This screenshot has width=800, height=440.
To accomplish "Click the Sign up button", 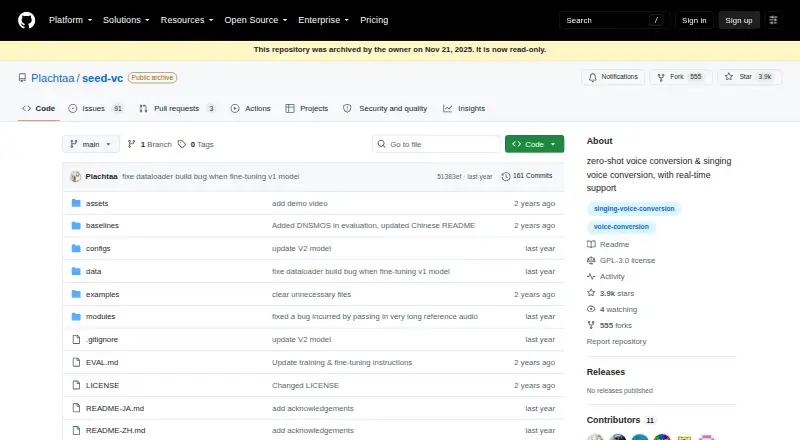I will coord(739,20).
